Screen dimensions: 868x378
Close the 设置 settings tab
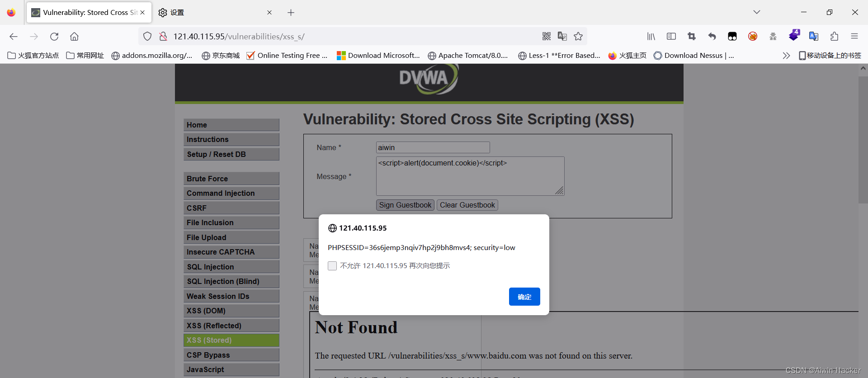(269, 13)
